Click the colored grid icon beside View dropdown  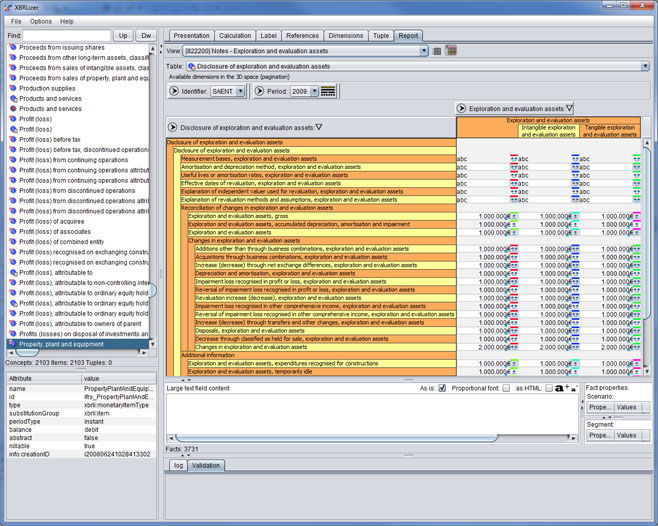coord(451,50)
